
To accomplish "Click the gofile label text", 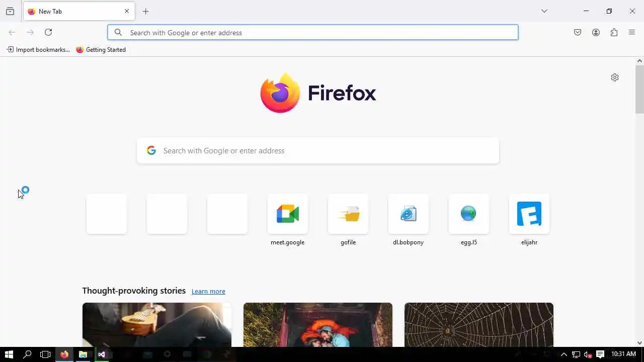I will pyautogui.click(x=348, y=242).
